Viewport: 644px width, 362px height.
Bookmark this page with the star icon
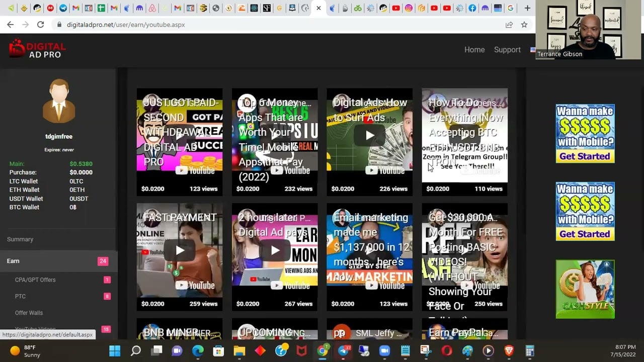pos(524,24)
